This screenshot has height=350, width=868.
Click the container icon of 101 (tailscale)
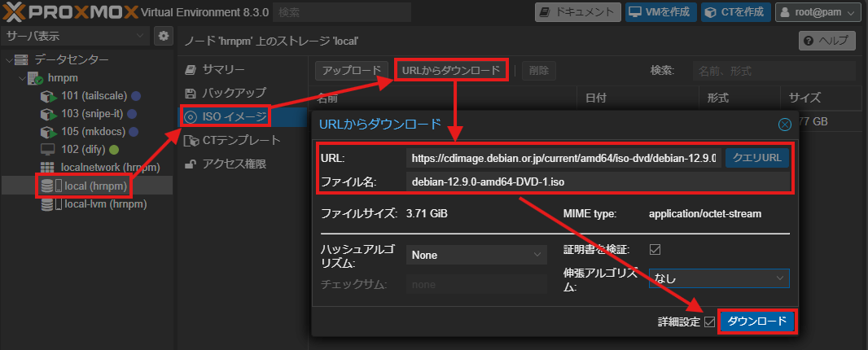click(47, 96)
